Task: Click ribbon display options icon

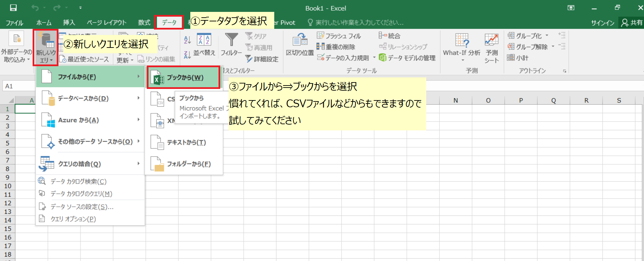Action: [x=571, y=8]
